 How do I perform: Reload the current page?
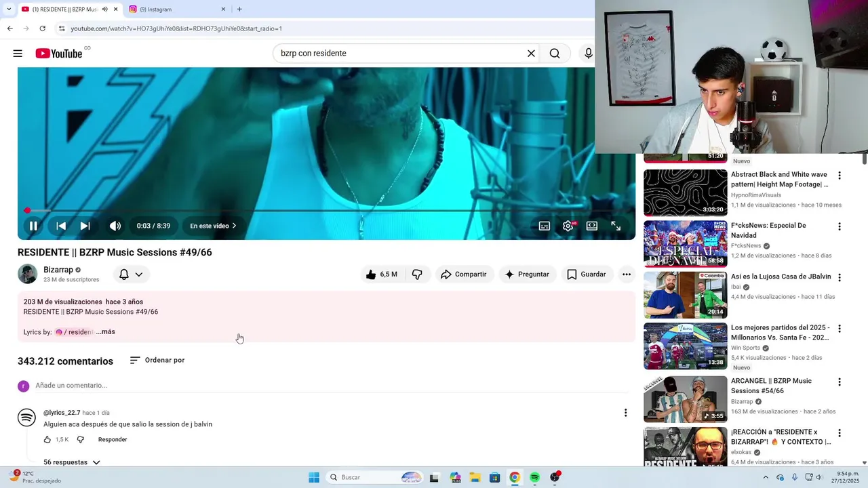click(x=42, y=28)
